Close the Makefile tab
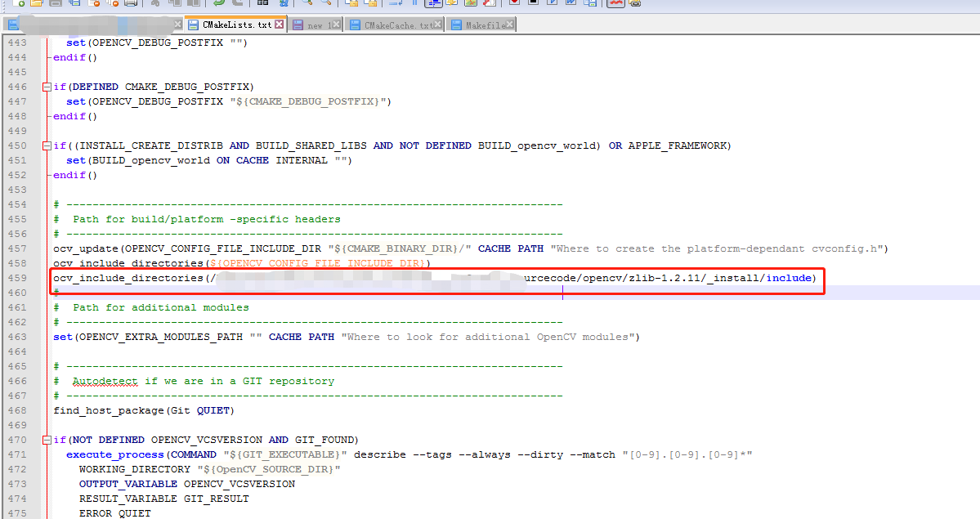 click(509, 25)
